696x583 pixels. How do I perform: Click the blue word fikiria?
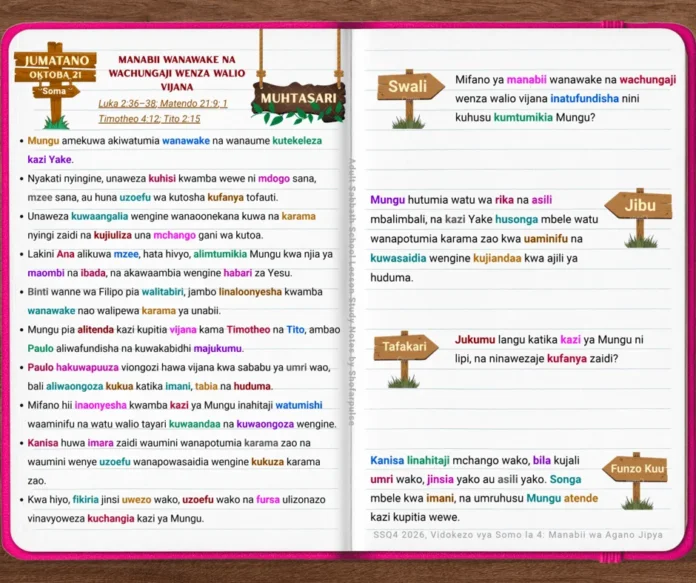coord(86,500)
